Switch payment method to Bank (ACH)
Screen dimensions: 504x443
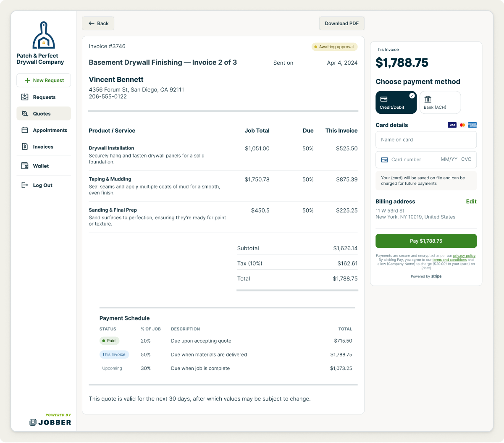[440, 102]
